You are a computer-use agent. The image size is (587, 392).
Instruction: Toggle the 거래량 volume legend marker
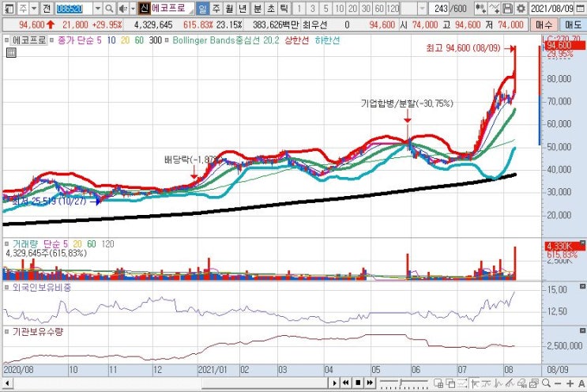(7, 244)
